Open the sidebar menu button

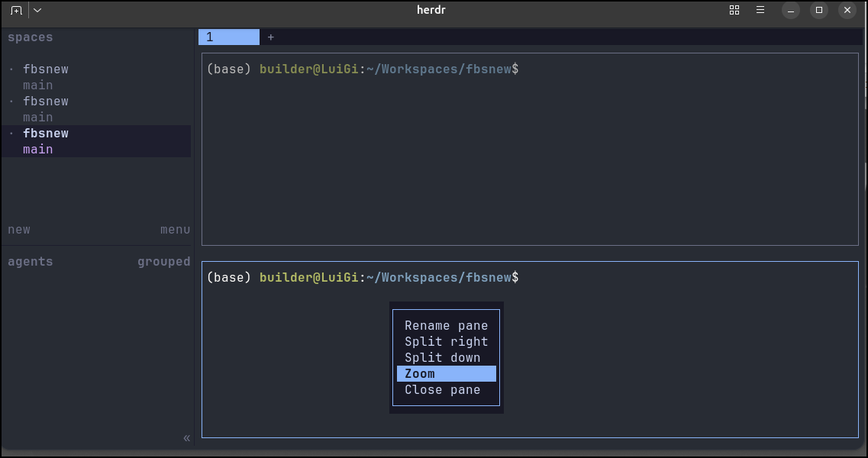(175, 229)
